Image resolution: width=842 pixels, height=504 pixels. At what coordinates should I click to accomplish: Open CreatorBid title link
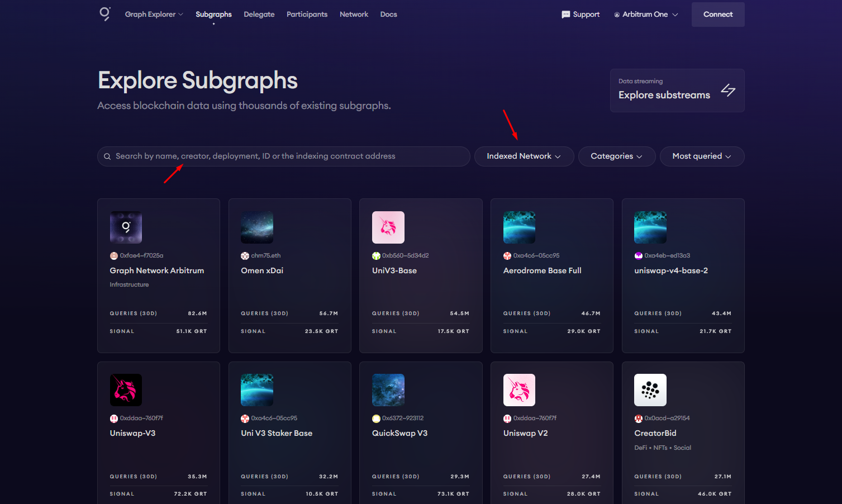click(x=655, y=433)
